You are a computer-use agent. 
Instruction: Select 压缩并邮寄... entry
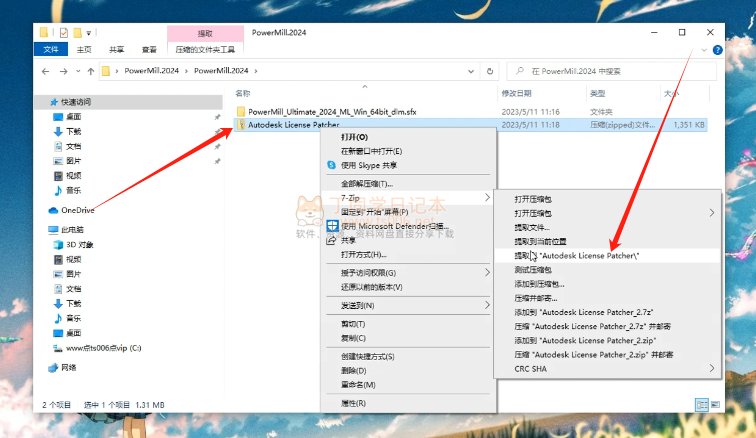(x=536, y=298)
